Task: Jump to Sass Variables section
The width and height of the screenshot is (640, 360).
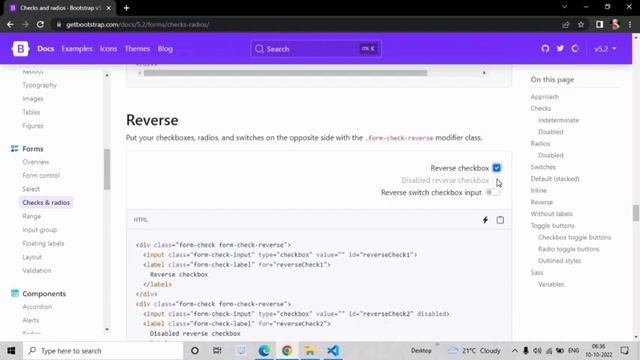Action: coord(551,284)
